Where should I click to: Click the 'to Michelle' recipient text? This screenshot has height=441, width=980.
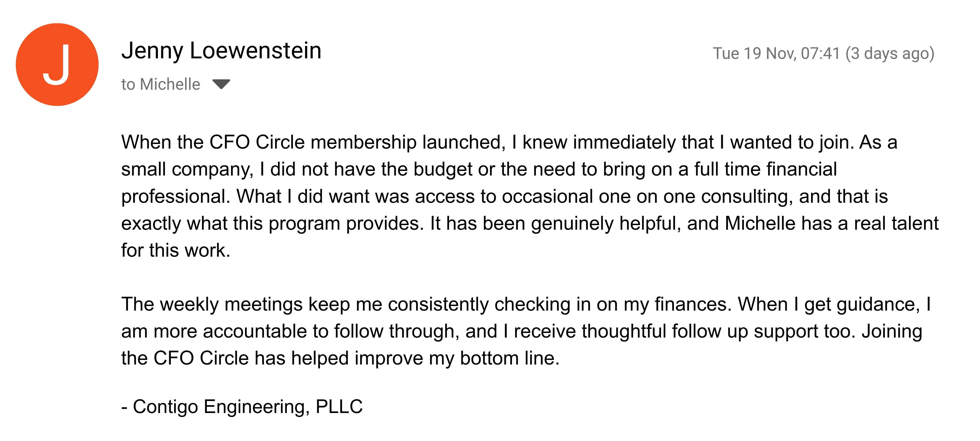click(x=160, y=84)
